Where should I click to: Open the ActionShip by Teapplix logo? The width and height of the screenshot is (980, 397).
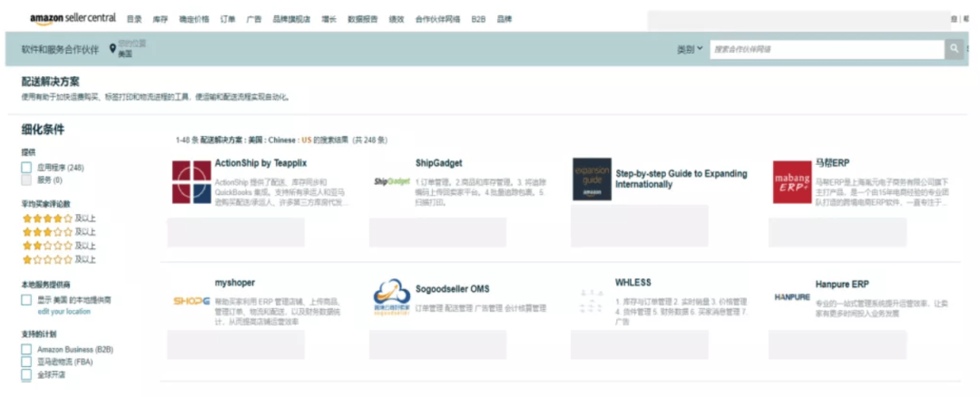point(191,182)
